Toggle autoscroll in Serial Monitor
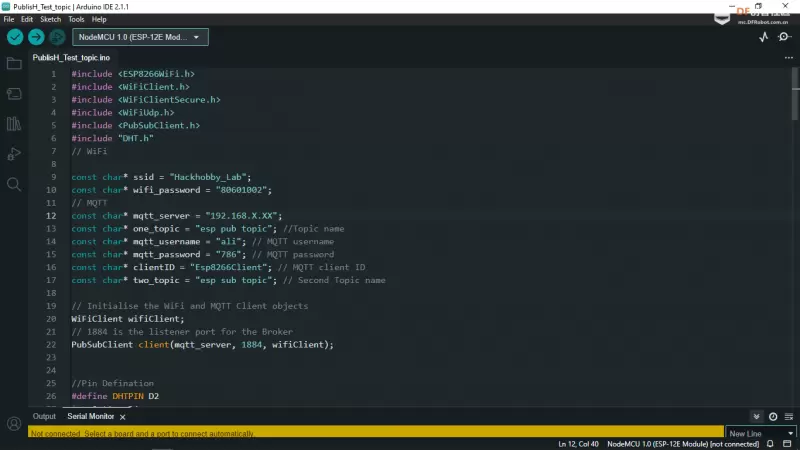The height and width of the screenshot is (450, 800). click(x=757, y=416)
